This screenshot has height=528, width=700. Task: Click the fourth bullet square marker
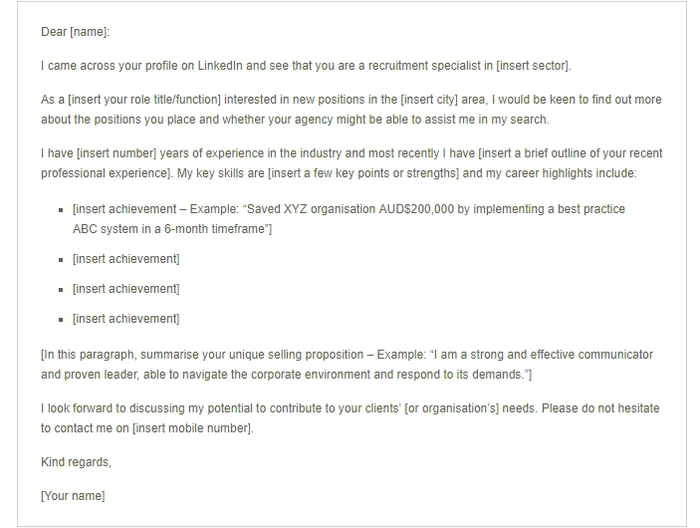click(x=61, y=320)
